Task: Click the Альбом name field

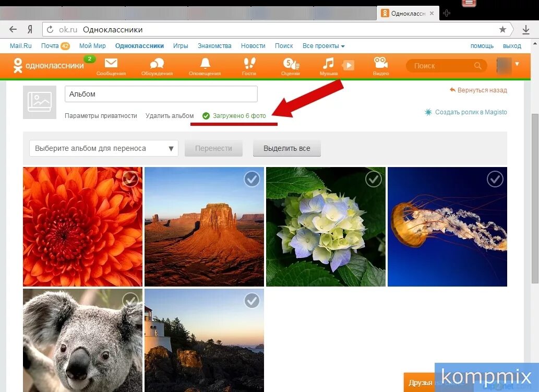Action: (x=161, y=94)
